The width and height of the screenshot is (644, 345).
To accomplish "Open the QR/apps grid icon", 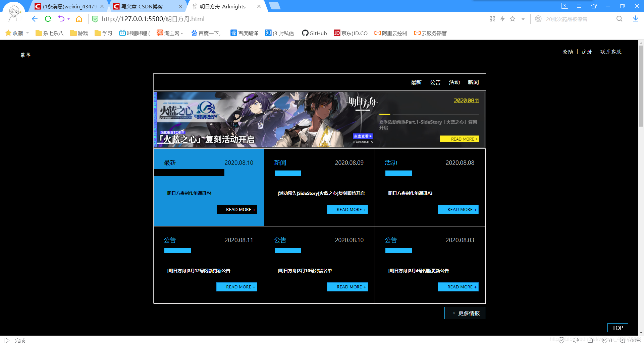I will tap(492, 19).
